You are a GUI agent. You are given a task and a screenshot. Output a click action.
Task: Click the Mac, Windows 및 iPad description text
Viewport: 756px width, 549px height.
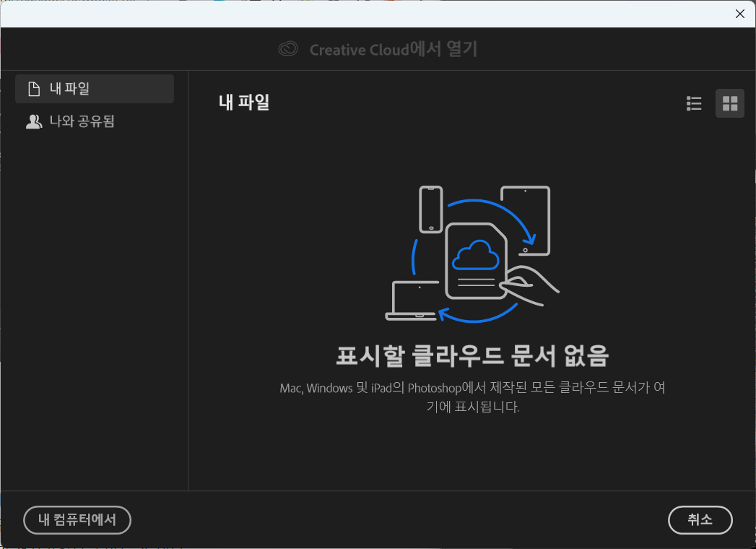pyautogui.click(x=472, y=397)
